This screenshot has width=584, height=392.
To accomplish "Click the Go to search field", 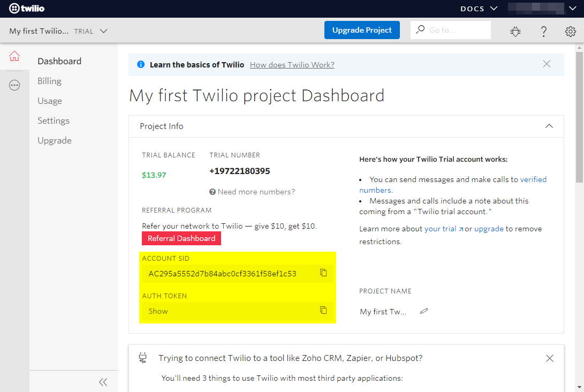I will 455,30.
